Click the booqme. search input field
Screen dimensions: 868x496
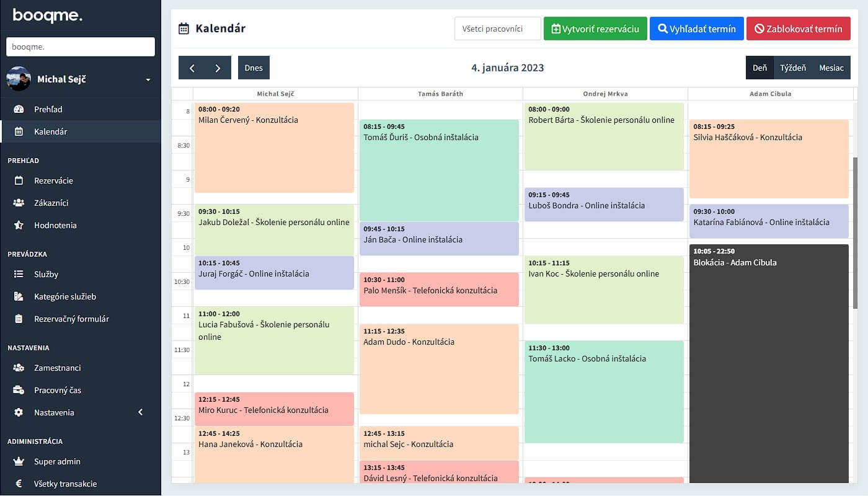(81, 46)
